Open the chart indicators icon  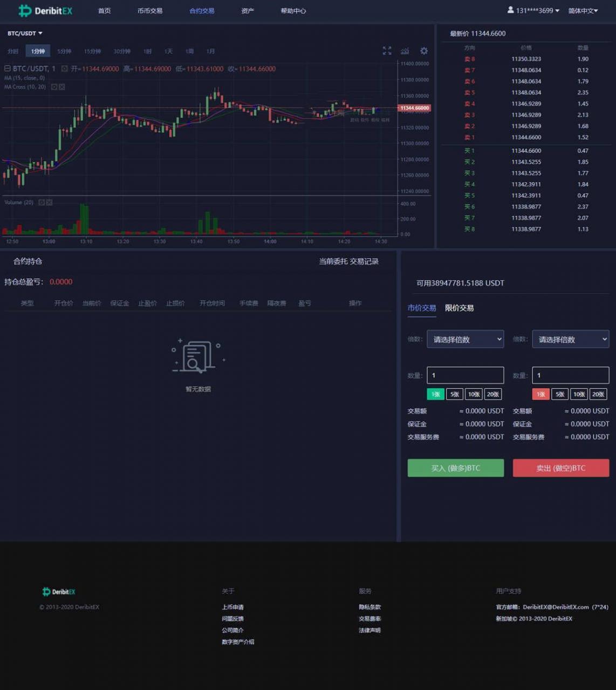click(405, 51)
